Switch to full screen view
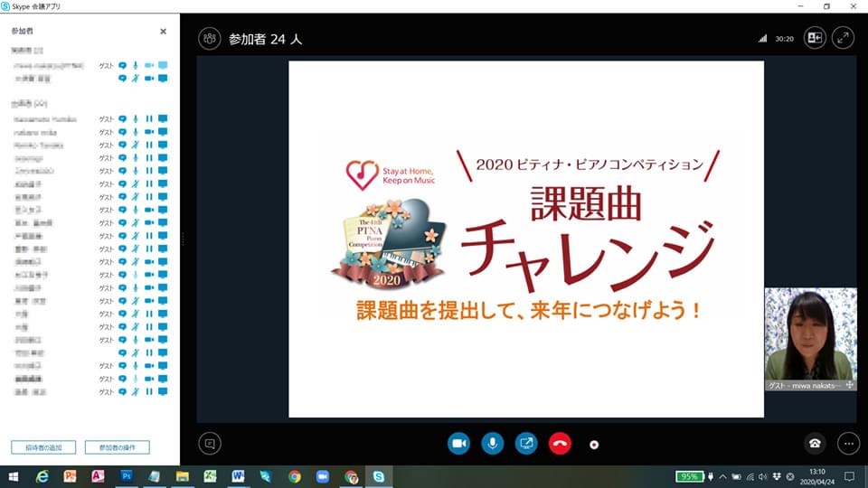This screenshot has width=868, height=488. coord(843,38)
